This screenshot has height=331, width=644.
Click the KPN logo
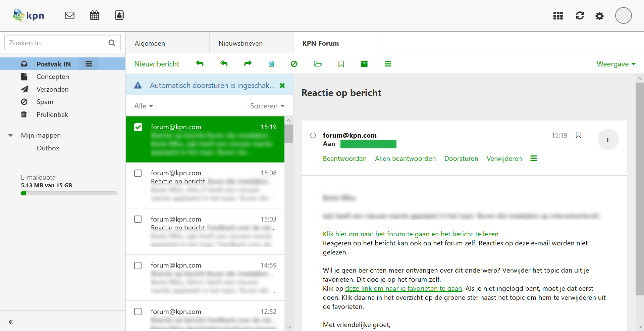29,15
